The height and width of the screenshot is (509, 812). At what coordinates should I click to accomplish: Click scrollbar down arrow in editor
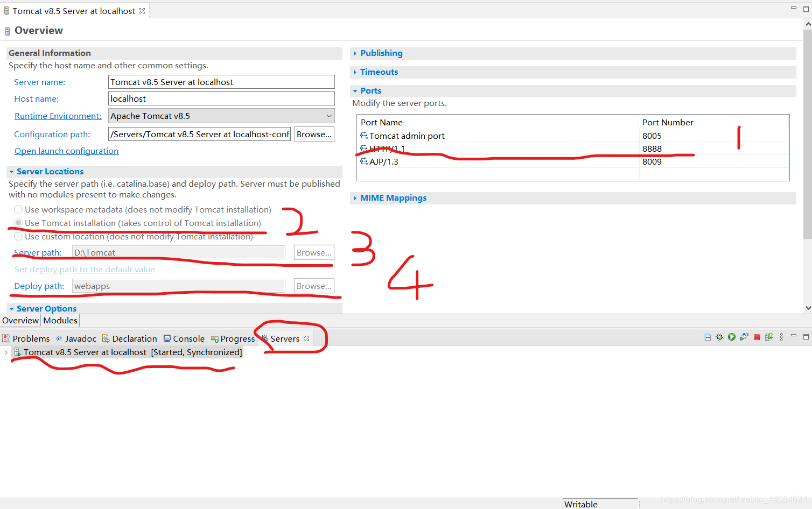pos(808,308)
